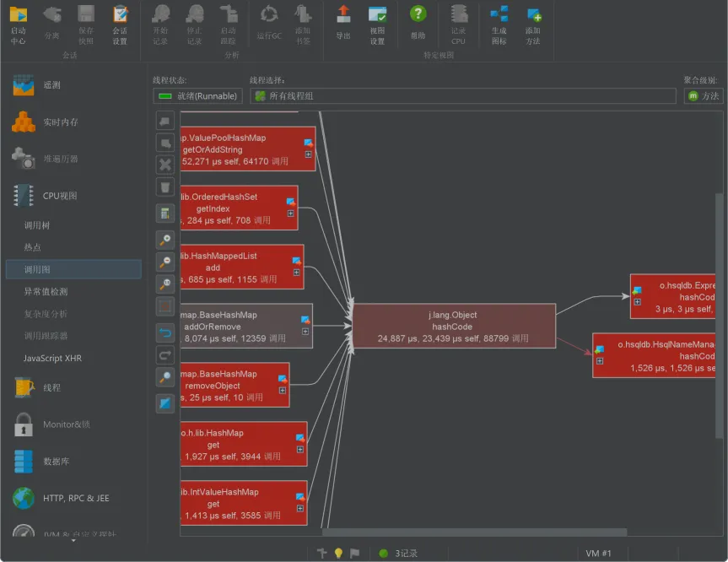Click the 3记录 recordings status indicator
Viewport: 728px width, 562px height.
click(x=399, y=554)
